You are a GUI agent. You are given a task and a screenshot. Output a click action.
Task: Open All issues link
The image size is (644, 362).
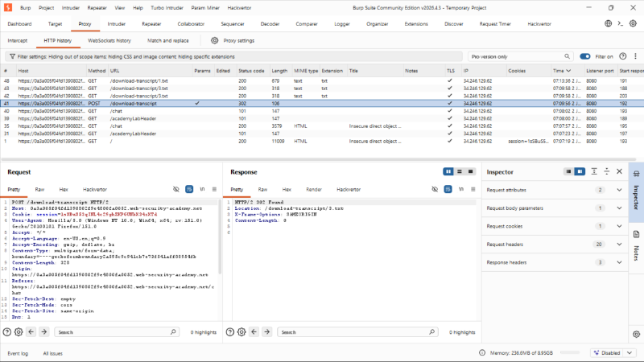52,353
